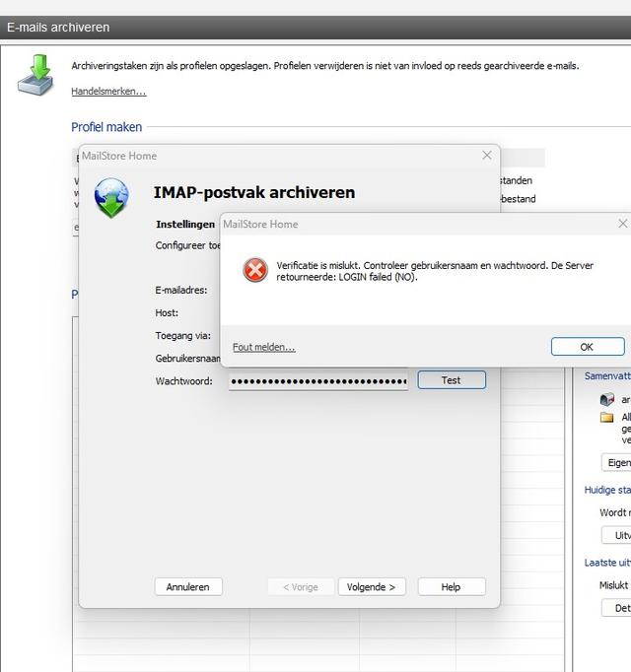Open Help in the IMAP wizard
The image size is (631, 672).
pyautogui.click(x=451, y=586)
